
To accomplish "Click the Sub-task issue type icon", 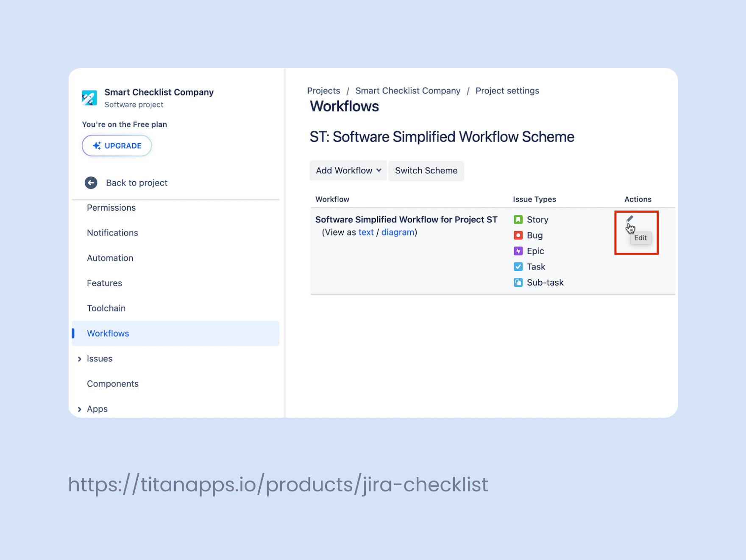I will [x=518, y=282].
